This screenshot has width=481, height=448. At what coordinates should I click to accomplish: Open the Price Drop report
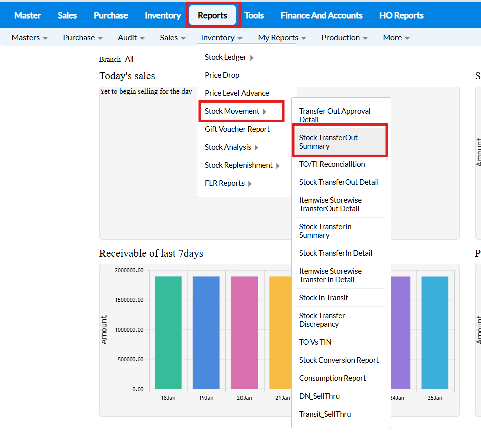click(222, 75)
